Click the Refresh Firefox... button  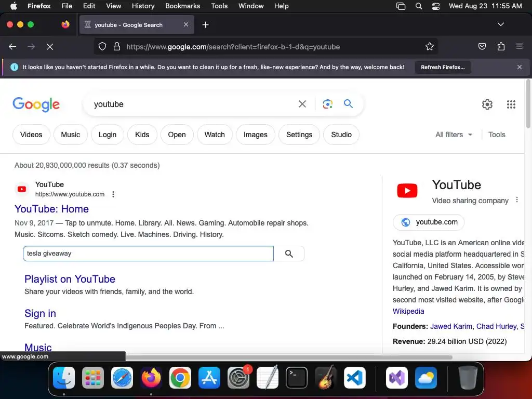click(x=443, y=67)
